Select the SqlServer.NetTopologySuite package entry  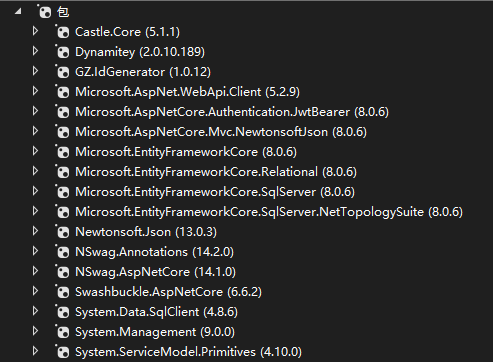point(269,212)
